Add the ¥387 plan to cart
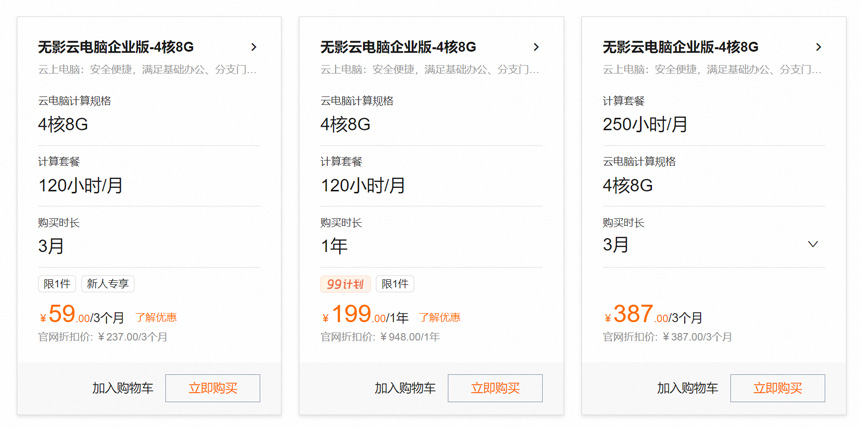The width and height of the screenshot is (860, 427). [x=687, y=388]
